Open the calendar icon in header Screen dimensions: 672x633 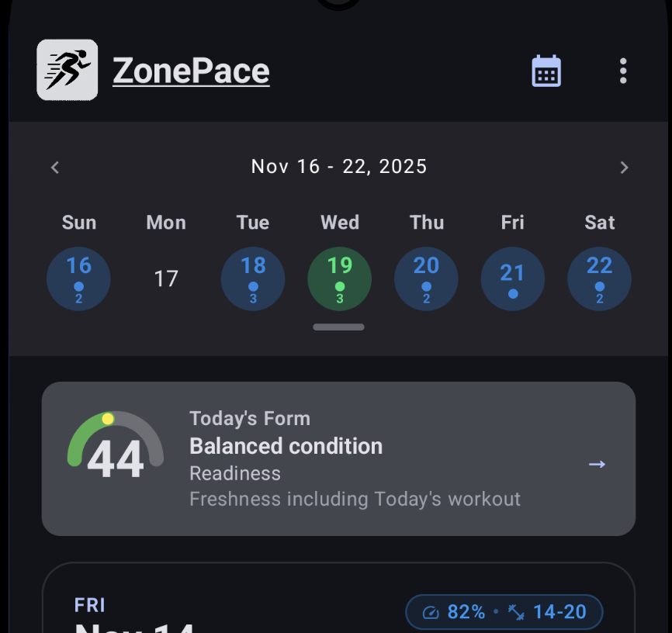[x=546, y=71]
